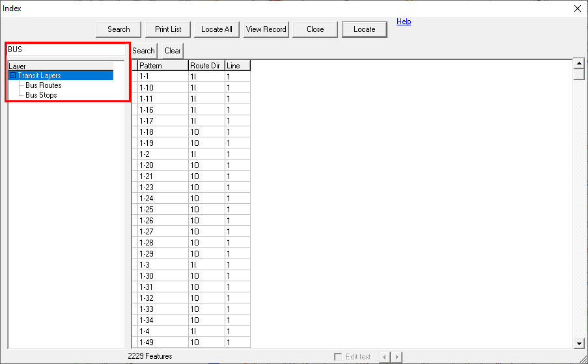Click the scroll down arrow on results list

(579, 343)
